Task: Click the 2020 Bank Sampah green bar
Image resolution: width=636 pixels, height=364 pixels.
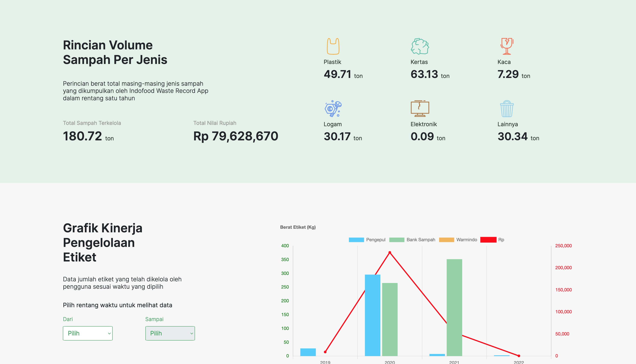Action: pyautogui.click(x=390, y=320)
